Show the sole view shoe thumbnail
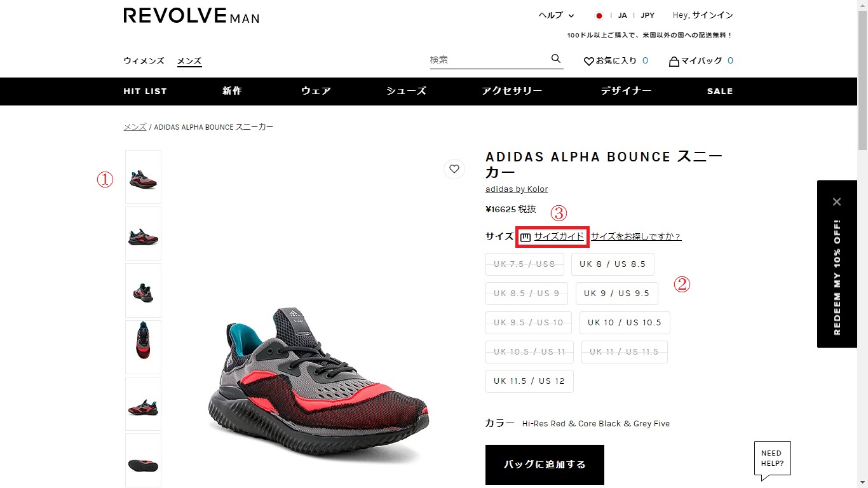Viewport: 868px width, 488px height. pyautogui.click(x=143, y=461)
